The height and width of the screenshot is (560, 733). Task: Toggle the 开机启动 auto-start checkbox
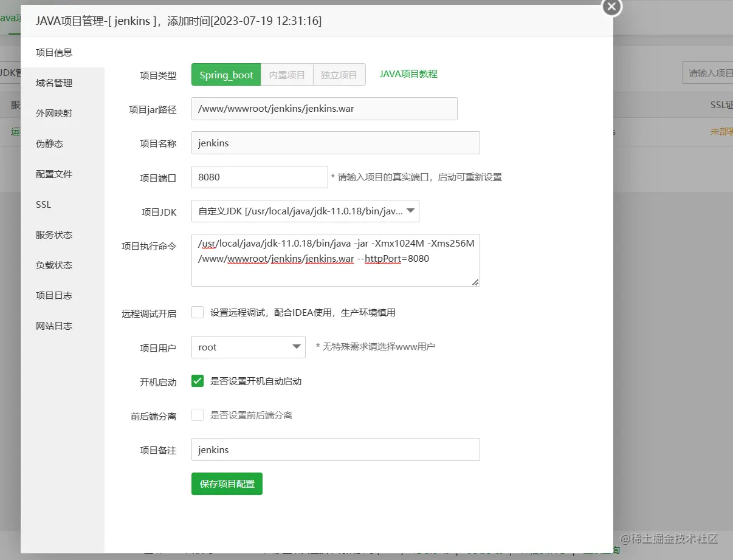coord(198,381)
